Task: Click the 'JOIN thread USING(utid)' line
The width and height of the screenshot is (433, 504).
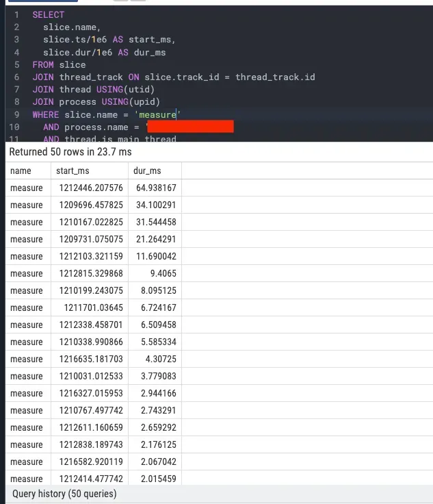Action: click(x=94, y=89)
